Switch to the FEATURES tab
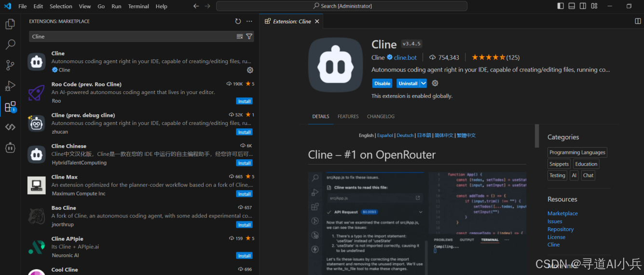The width and height of the screenshot is (644, 275). coord(348,116)
